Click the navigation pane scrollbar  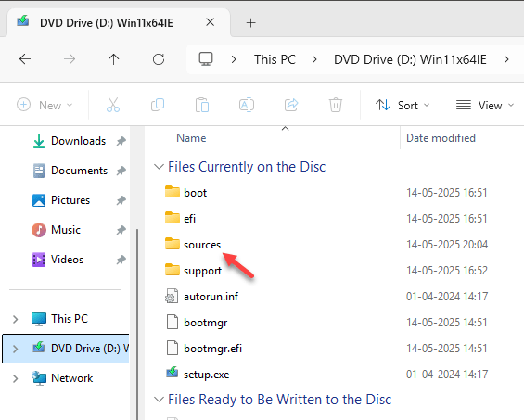coord(137,325)
